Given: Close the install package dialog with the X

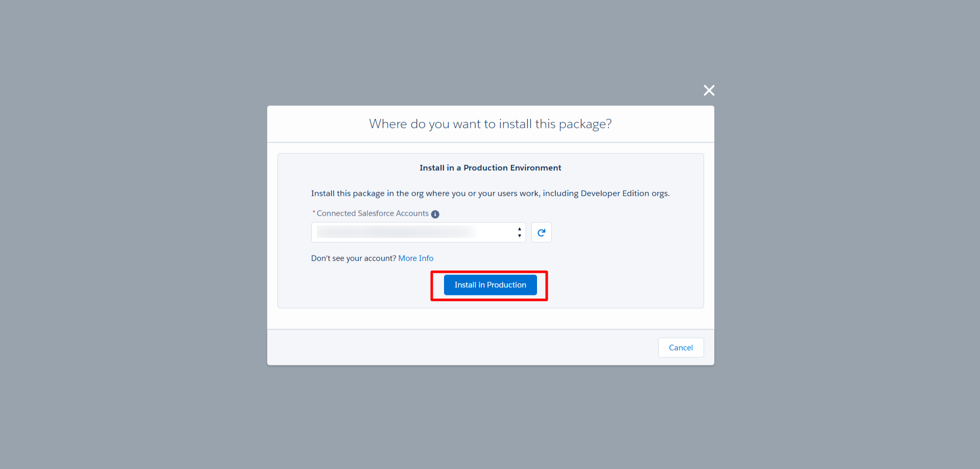Looking at the screenshot, I should pyautogui.click(x=709, y=90).
